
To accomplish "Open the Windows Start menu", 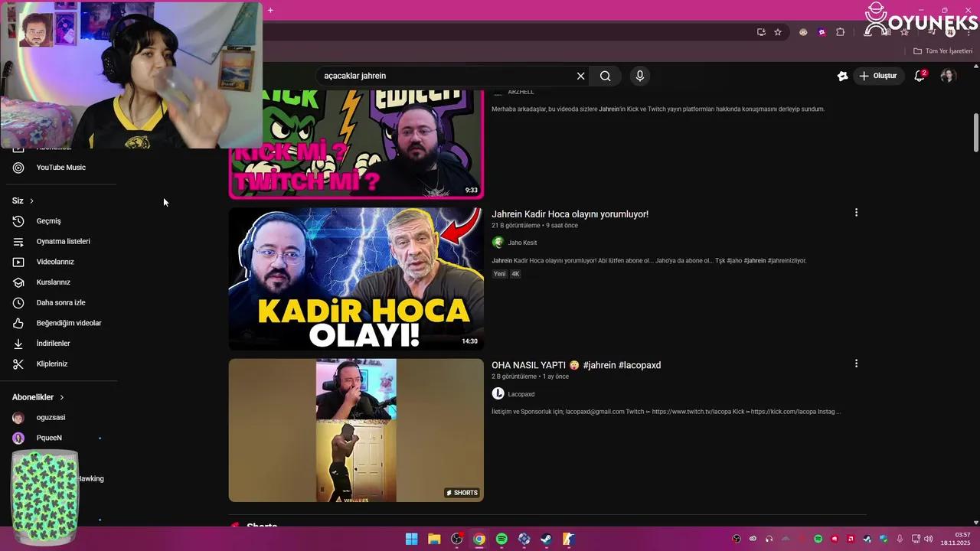I will click(412, 539).
